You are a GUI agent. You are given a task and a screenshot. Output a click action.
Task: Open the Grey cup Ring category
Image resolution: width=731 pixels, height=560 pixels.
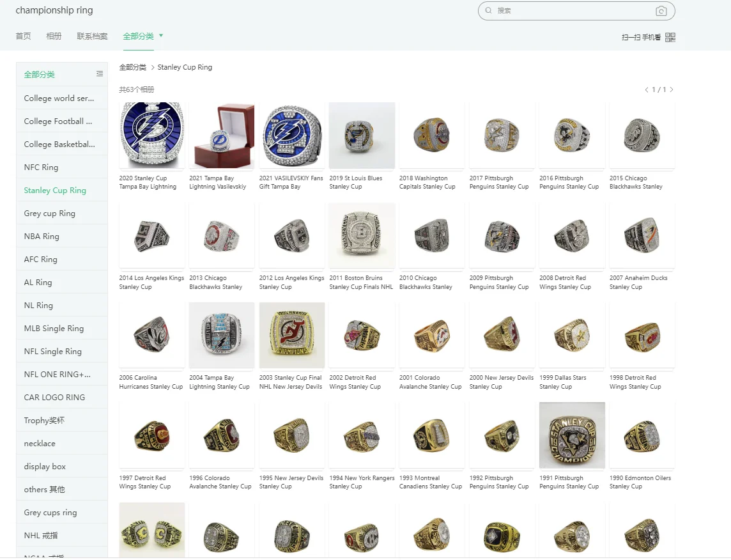point(62,213)
